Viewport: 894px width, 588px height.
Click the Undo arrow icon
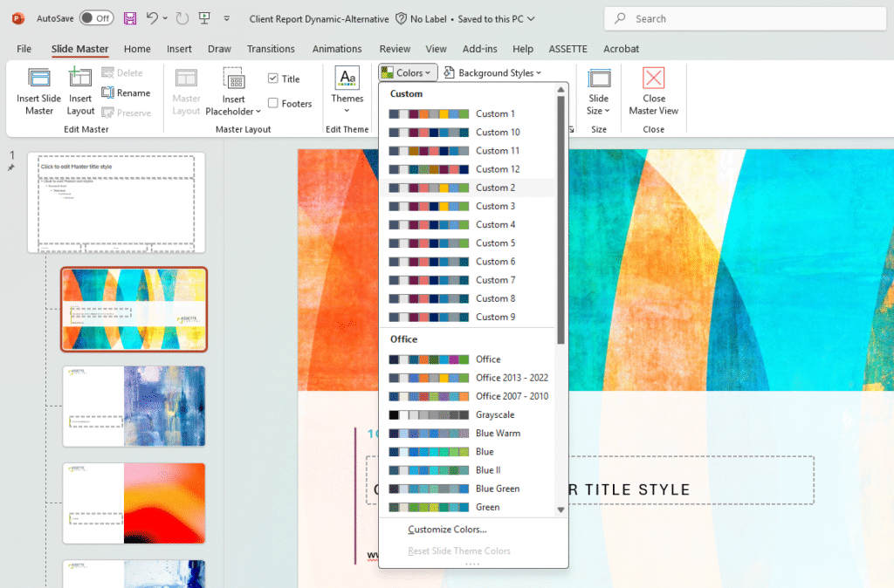point(152,18)
